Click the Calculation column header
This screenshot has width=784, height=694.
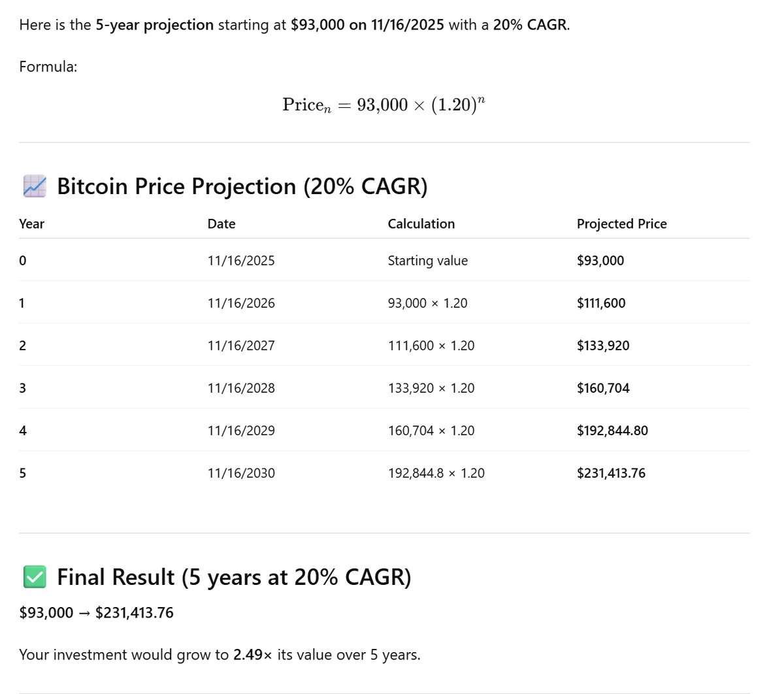point(421,223)
